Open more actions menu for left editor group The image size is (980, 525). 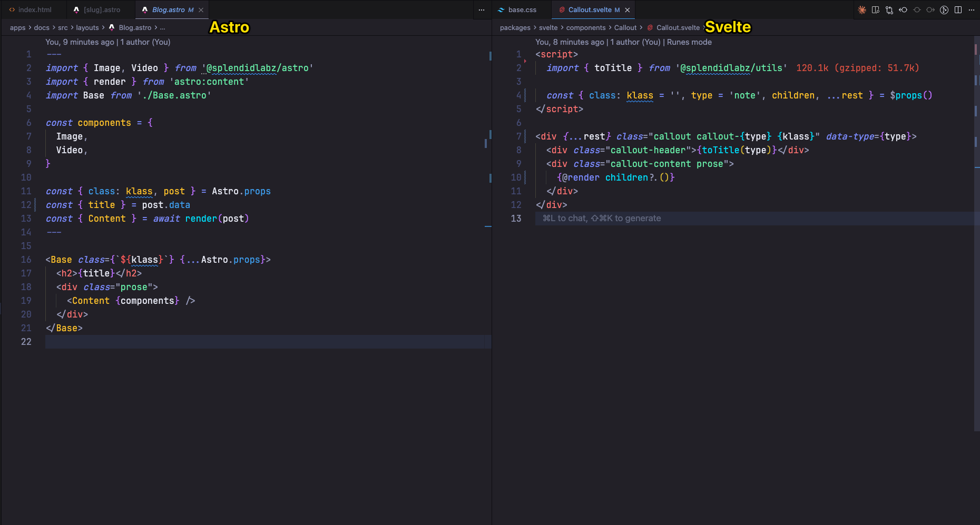482,9
